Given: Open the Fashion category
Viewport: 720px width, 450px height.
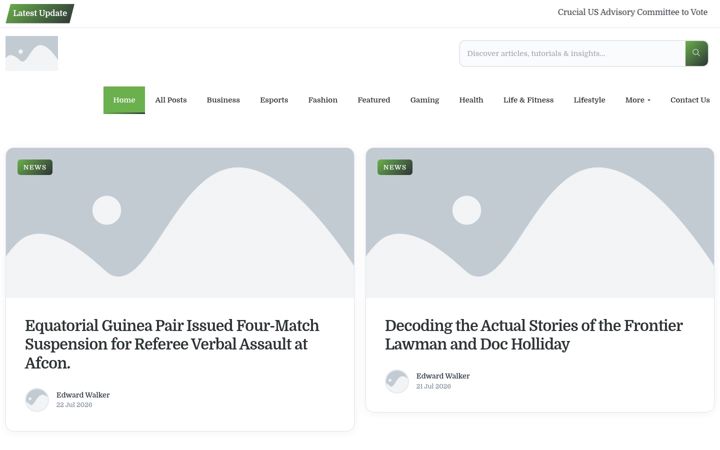Looking at the screenshot, I should pos(323,100).
